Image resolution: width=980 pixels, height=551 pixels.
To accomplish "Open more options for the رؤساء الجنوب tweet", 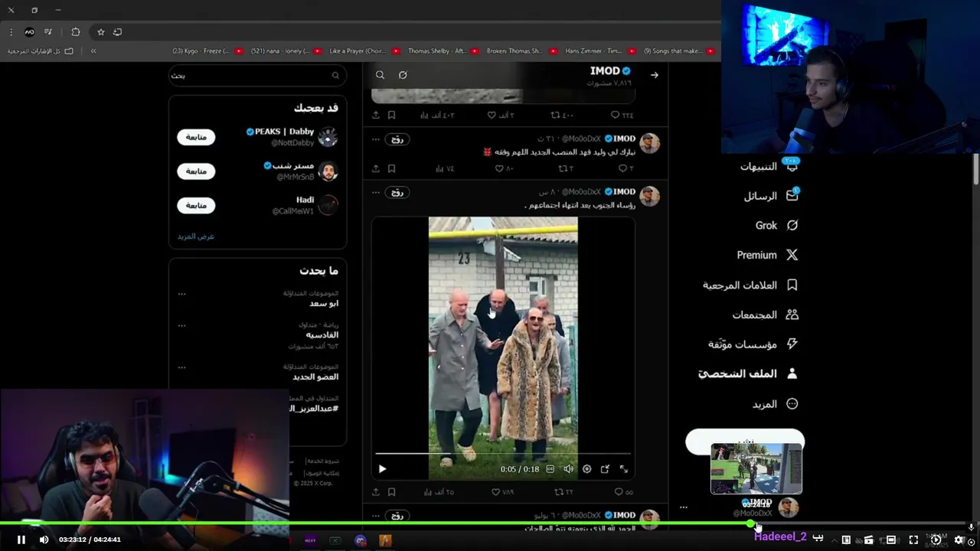I will coord(376,192).
